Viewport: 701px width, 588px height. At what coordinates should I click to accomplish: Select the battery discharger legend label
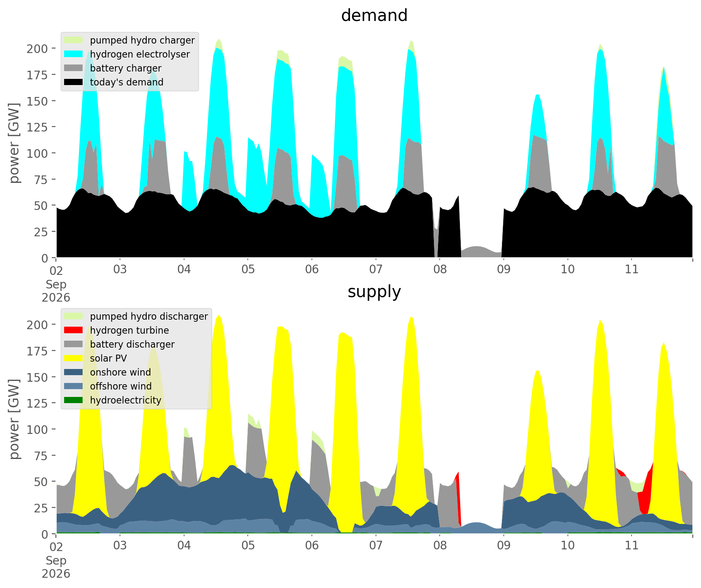(x=132, y=344)
